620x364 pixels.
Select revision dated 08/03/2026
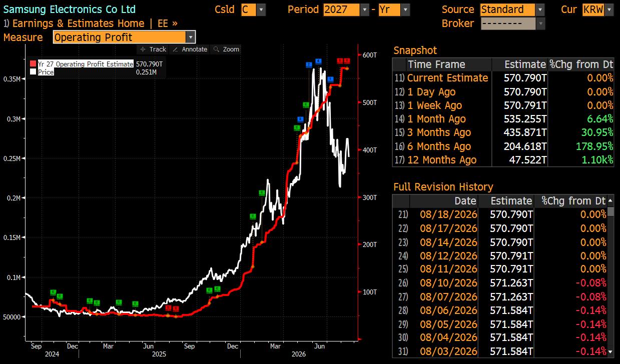click(499, 351)
